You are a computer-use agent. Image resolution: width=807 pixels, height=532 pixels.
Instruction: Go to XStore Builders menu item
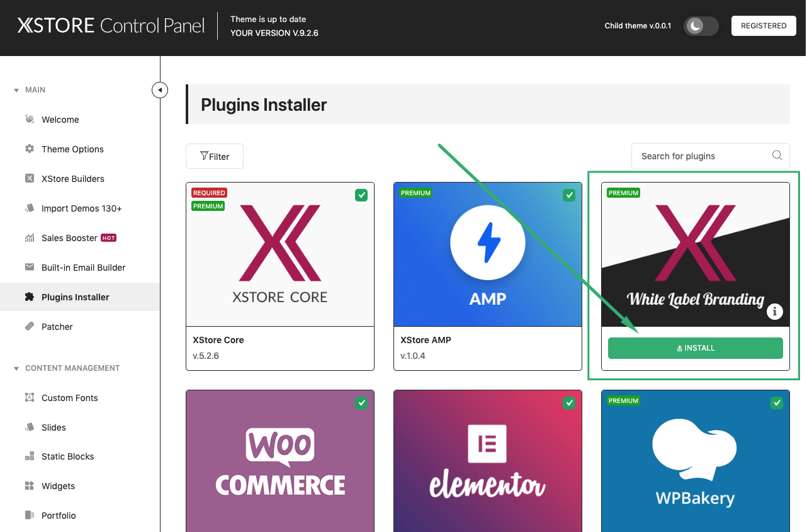[73, 179]
